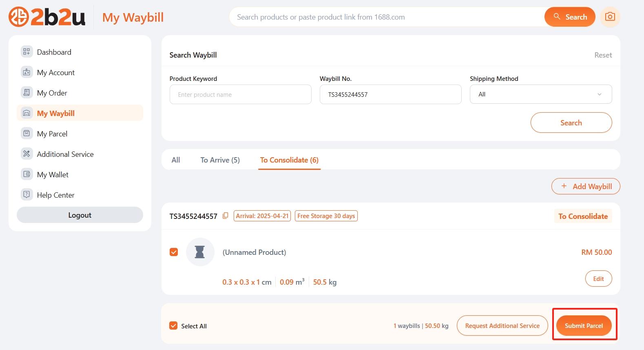644x350 pixels.
Task: Expand the Shipping Method dropdown
Action: [540, 94]
